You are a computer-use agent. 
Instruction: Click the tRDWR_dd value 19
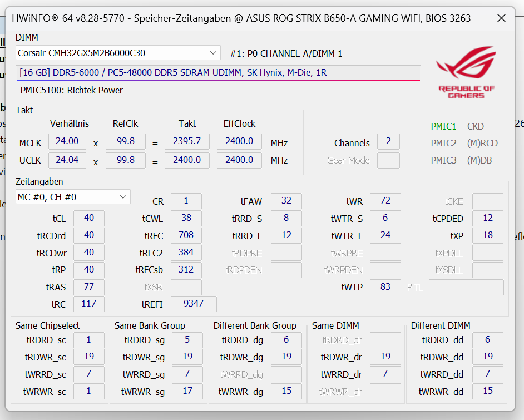[x=488, y=357]
